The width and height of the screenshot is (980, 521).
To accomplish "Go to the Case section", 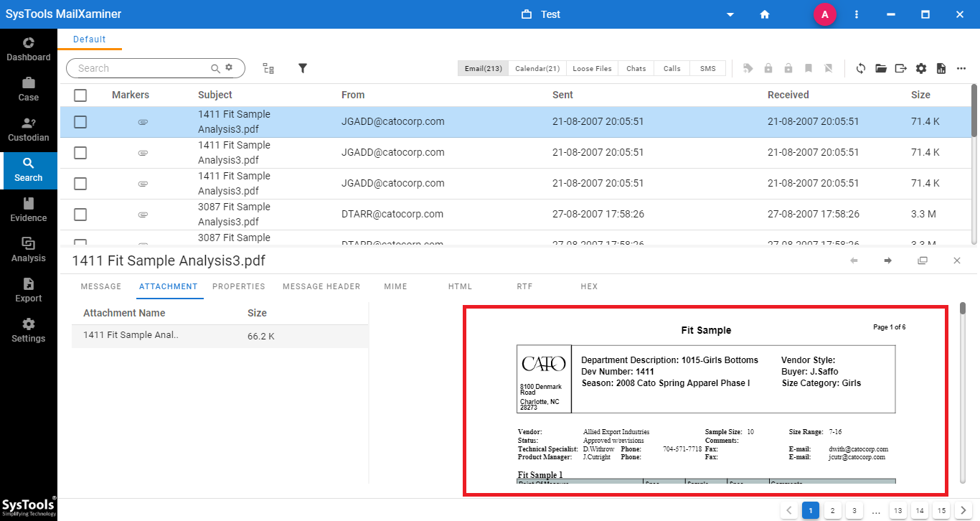I will tap(29, 89).
